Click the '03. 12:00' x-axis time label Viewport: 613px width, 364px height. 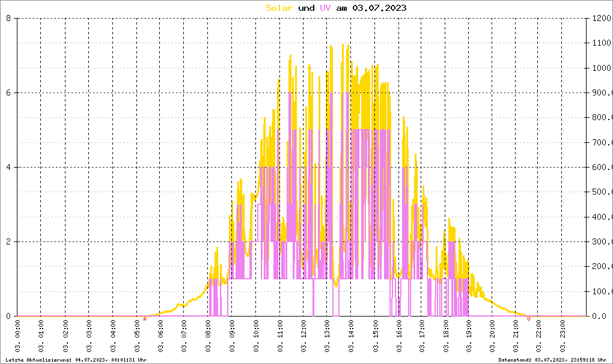(303, 338)
